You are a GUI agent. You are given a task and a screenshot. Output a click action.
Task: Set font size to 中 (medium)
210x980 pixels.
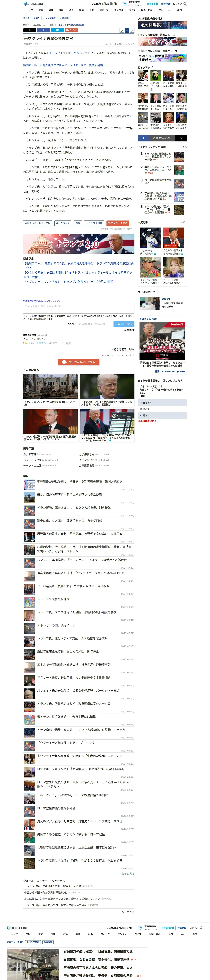click(x=127, y=30)
